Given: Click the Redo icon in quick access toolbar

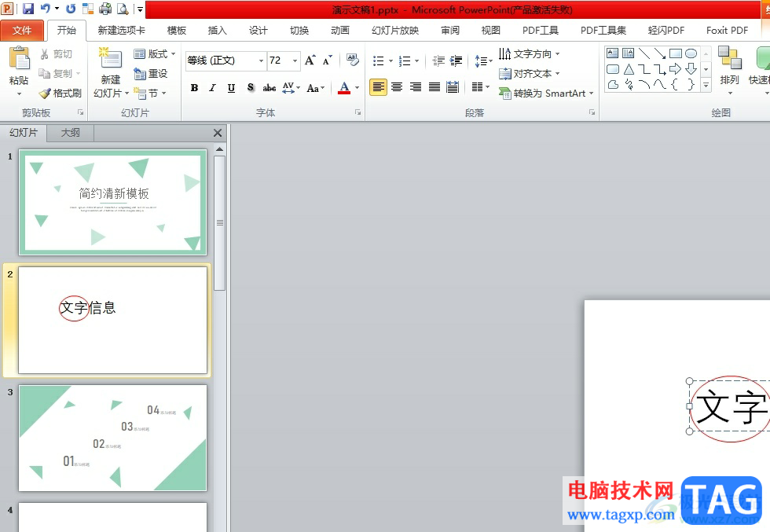Looking at the screenshot, I should point(71,9).
